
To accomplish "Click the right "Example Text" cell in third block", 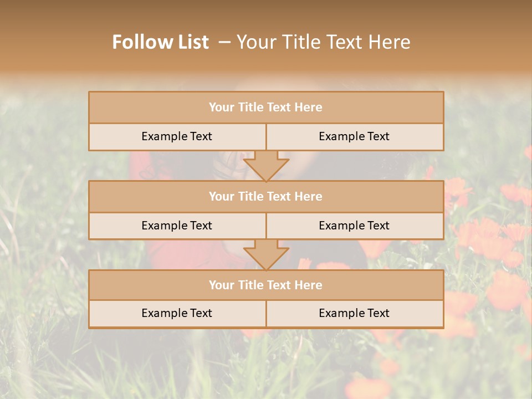I will [354, 313].
